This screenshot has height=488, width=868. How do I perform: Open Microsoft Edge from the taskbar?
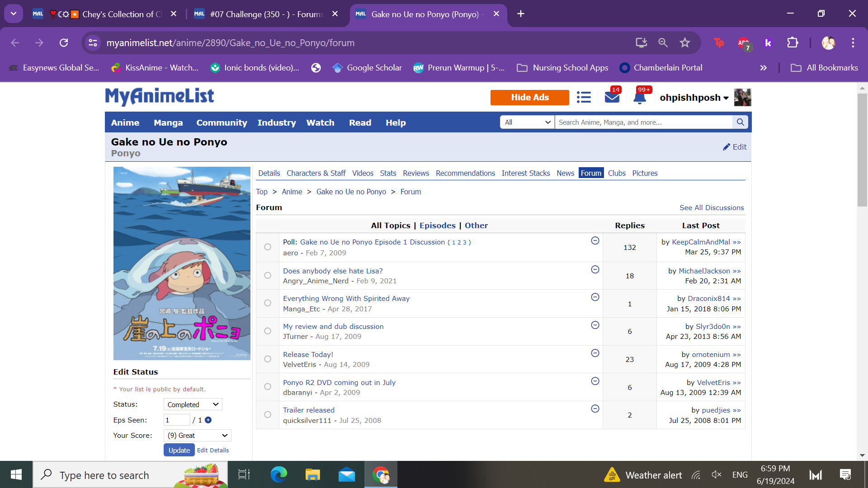[278, 475]
